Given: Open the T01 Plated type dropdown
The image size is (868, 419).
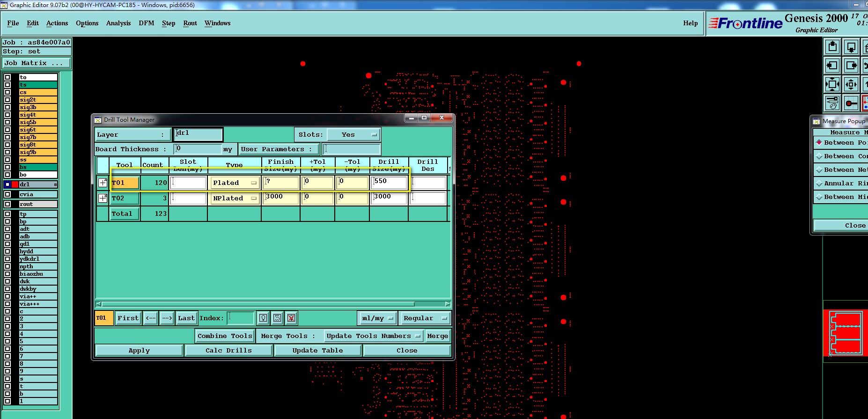Looking at the screenshot, I should [x=235, y=183].
